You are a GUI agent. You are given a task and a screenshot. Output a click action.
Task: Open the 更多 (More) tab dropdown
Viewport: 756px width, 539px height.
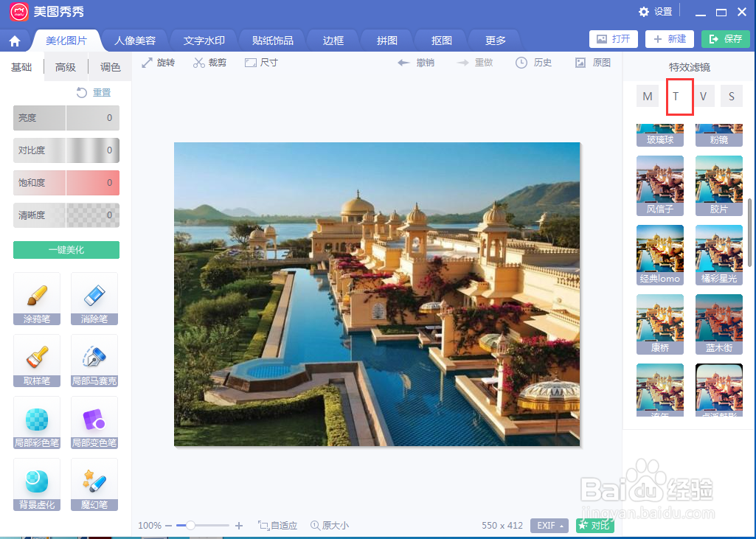[493, 40]
